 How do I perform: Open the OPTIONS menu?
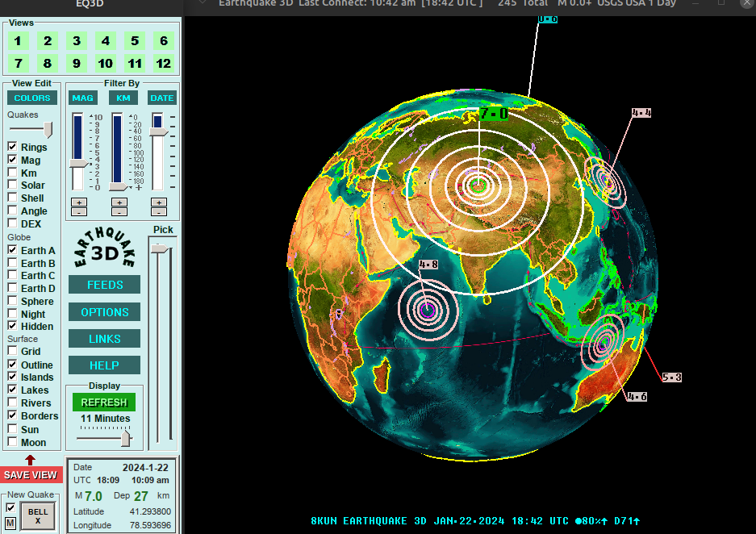tap(105, 312)
